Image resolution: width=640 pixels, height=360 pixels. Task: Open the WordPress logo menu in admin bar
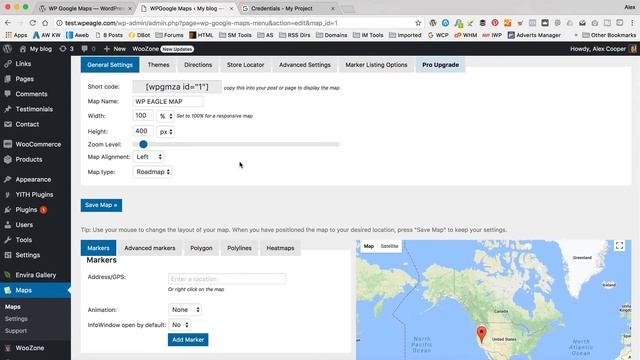click(7, 49)
